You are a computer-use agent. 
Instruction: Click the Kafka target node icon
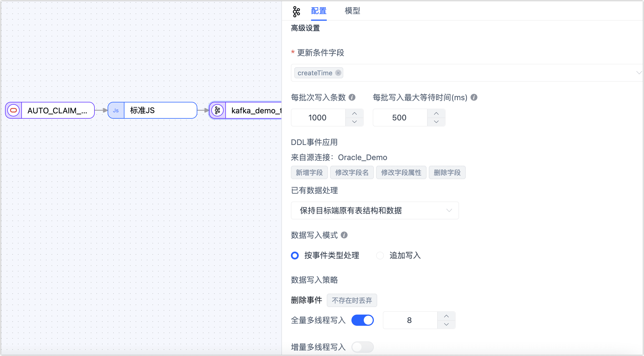(217, 110)
